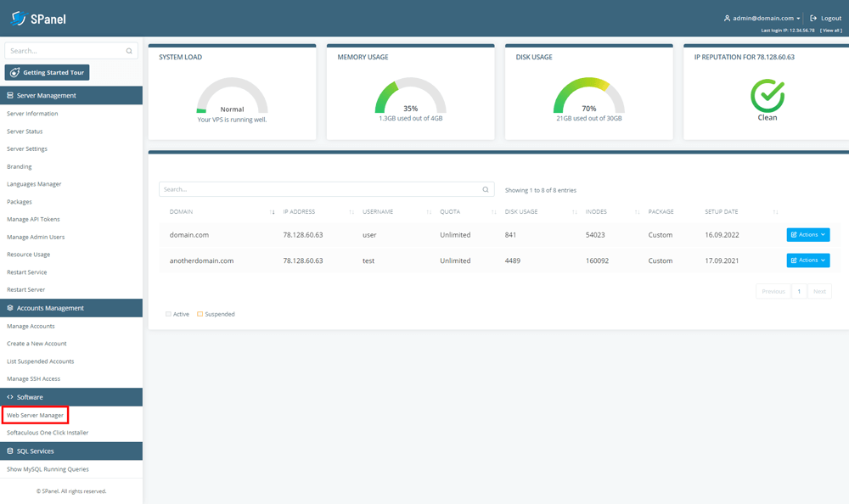Open Actions dropdown for anotherdomain.com

coord(808,260)
